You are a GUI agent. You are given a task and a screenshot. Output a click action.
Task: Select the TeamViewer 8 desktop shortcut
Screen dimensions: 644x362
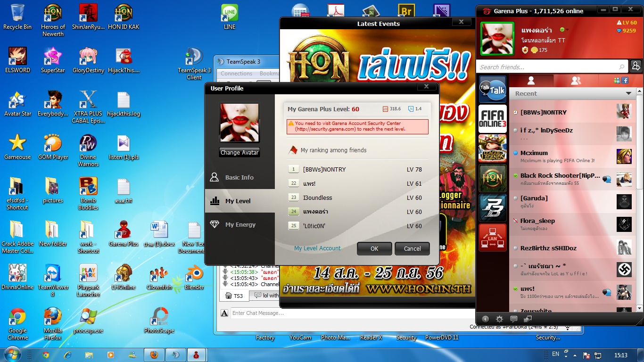click(x=53, y=280)
